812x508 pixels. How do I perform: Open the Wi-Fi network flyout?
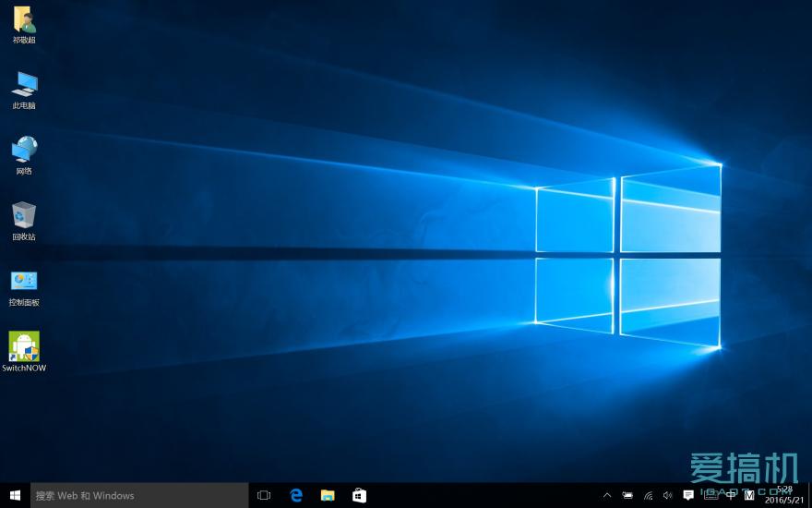pos(648,496)
